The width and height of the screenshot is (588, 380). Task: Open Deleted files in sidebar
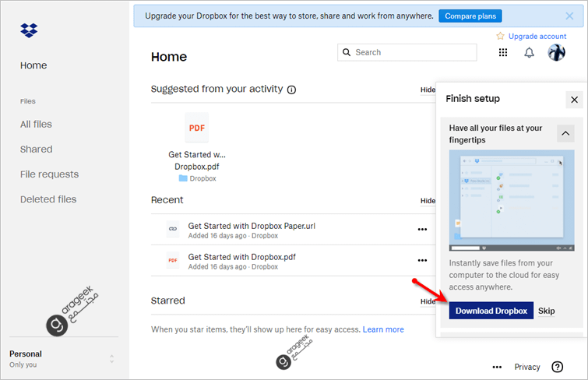coord(48,199)
